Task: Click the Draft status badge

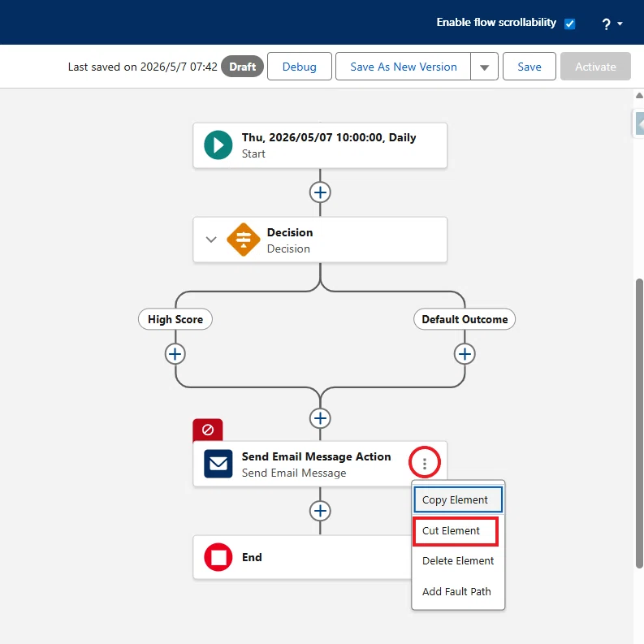Action: pos(242,67)
